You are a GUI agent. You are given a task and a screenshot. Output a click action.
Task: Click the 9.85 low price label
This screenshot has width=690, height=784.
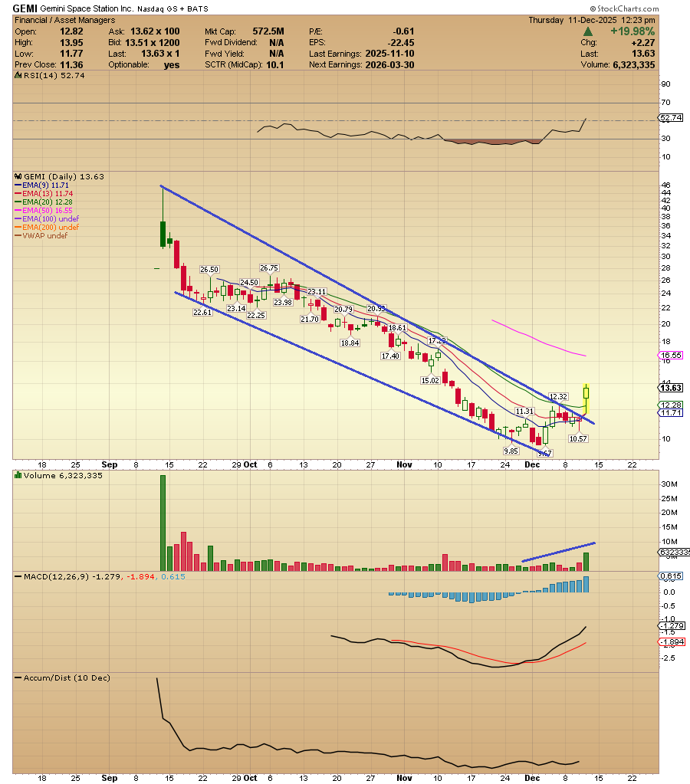point(511,451)
